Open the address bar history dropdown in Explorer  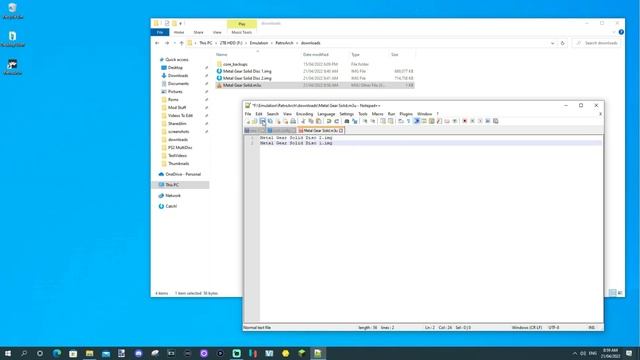tap(552, 43)
